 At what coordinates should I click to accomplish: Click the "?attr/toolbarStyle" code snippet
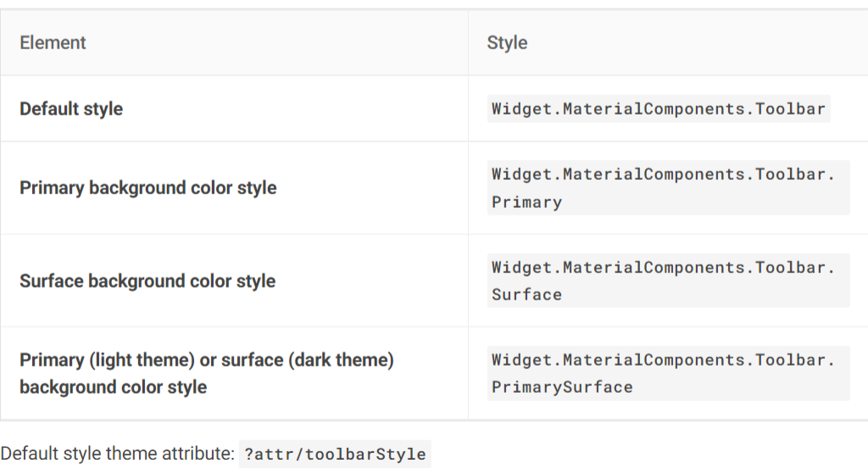(335, 454)
